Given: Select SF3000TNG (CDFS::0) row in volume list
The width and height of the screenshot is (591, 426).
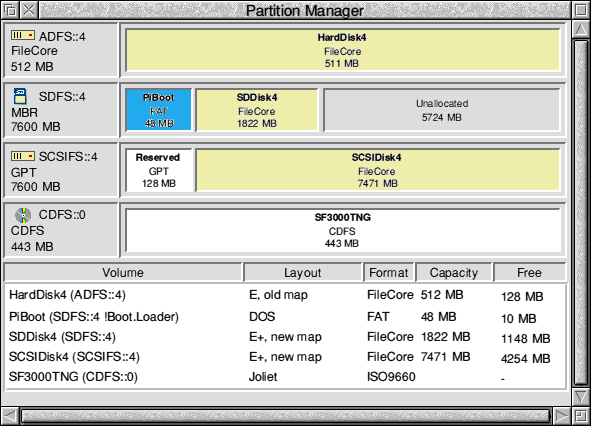Looking at the screenshot, I should click(285, 377).
